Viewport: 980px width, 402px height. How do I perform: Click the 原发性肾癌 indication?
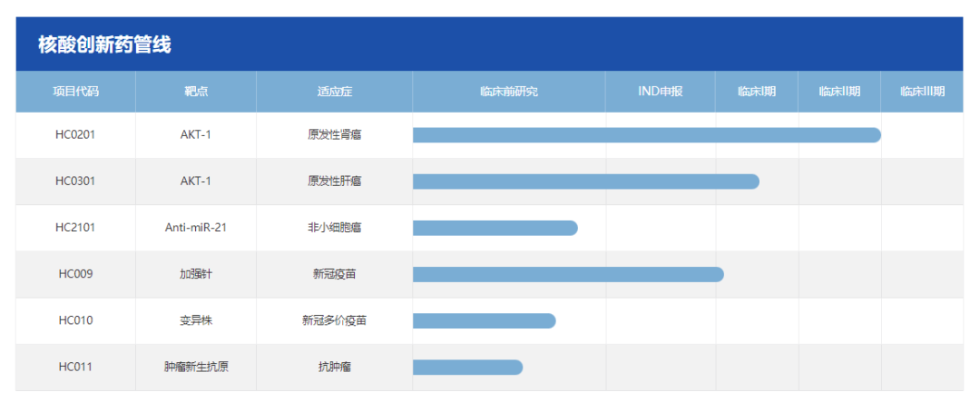tap(334, 134)
